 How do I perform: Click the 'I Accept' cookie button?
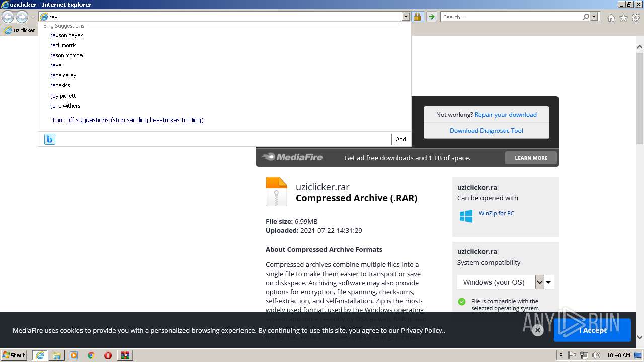coord(592,330)
